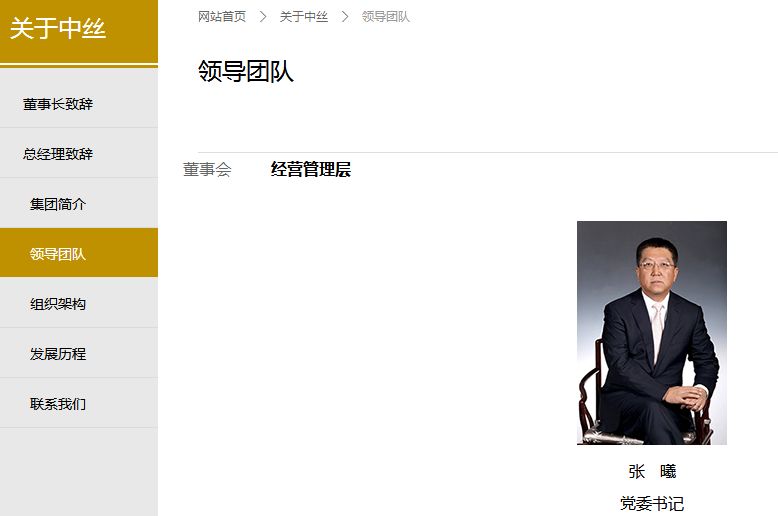Click 领导团队 breadcrumb item
This screenshot has height=516, width=778.
coord(386,17)
